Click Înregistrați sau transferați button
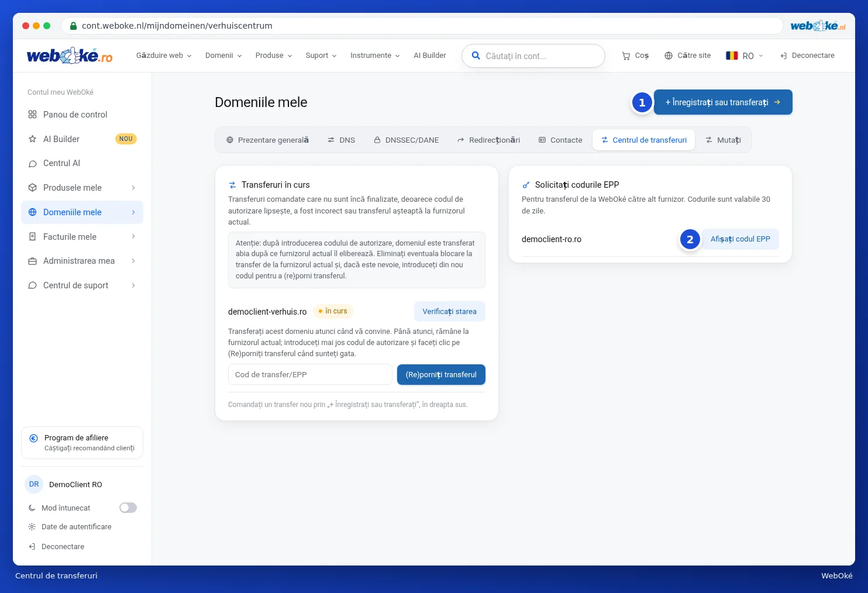868x593 pixels. pos(723,102)
